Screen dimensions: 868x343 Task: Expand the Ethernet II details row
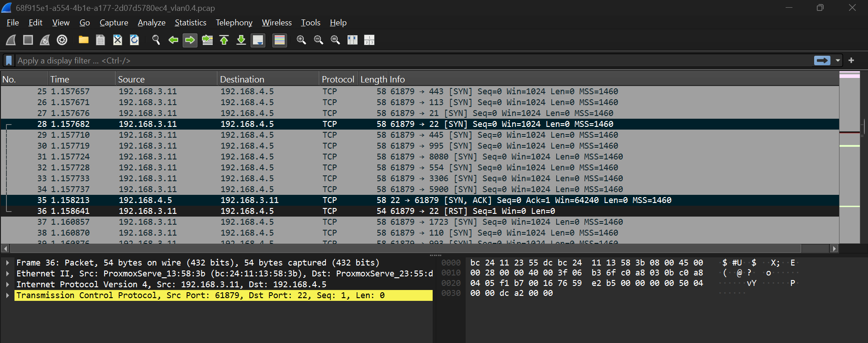click(8, 274)
